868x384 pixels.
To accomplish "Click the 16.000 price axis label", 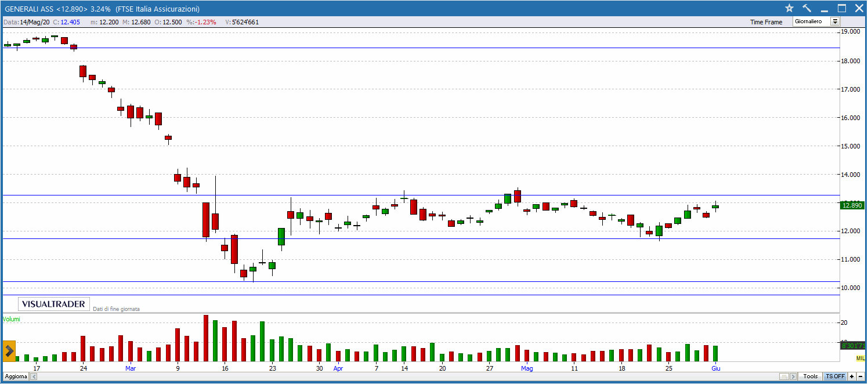I will pyautogui.click(x=850, y=118).
